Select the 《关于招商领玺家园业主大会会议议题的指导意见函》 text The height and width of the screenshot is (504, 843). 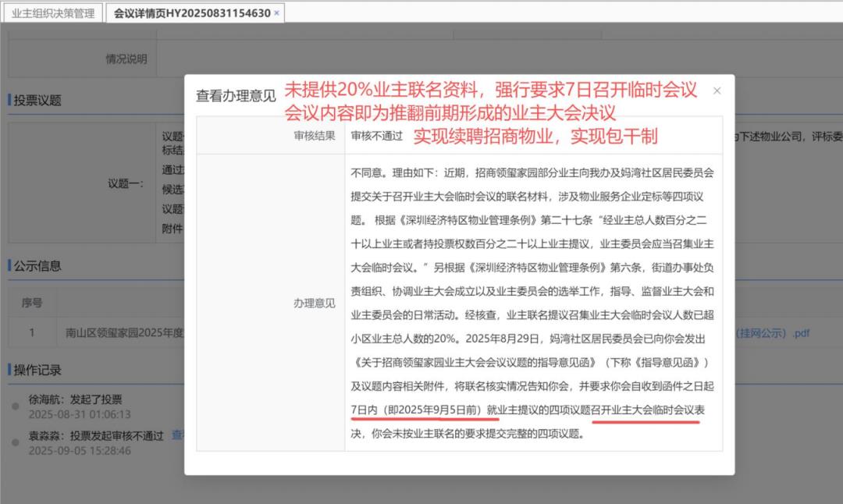(475, 363)
